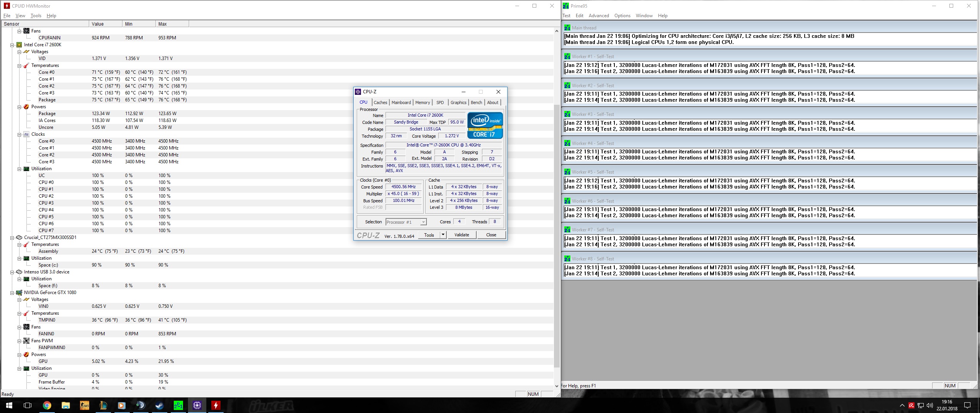Switch to the Mainboard tab in CPU-Z

click(x=401, y=102)
